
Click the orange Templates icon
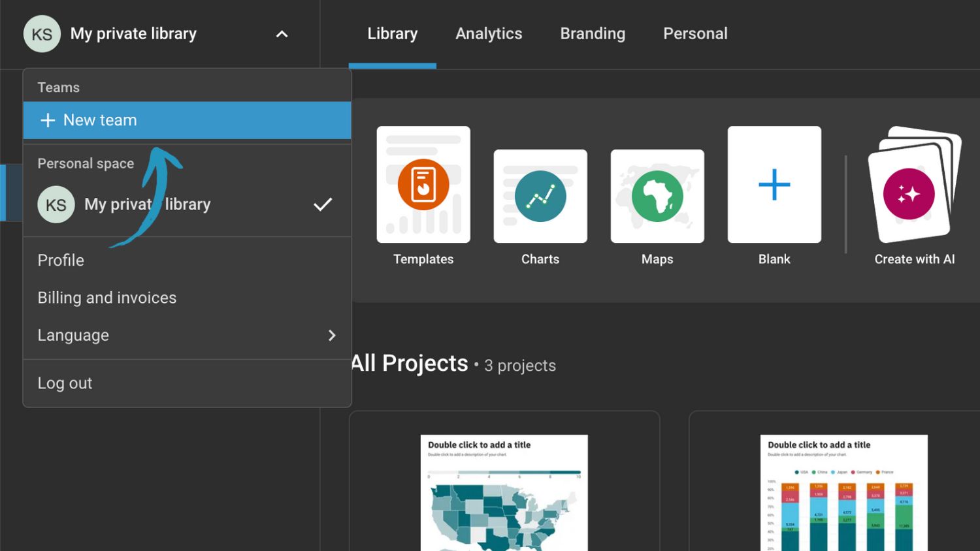pos(423,185)
